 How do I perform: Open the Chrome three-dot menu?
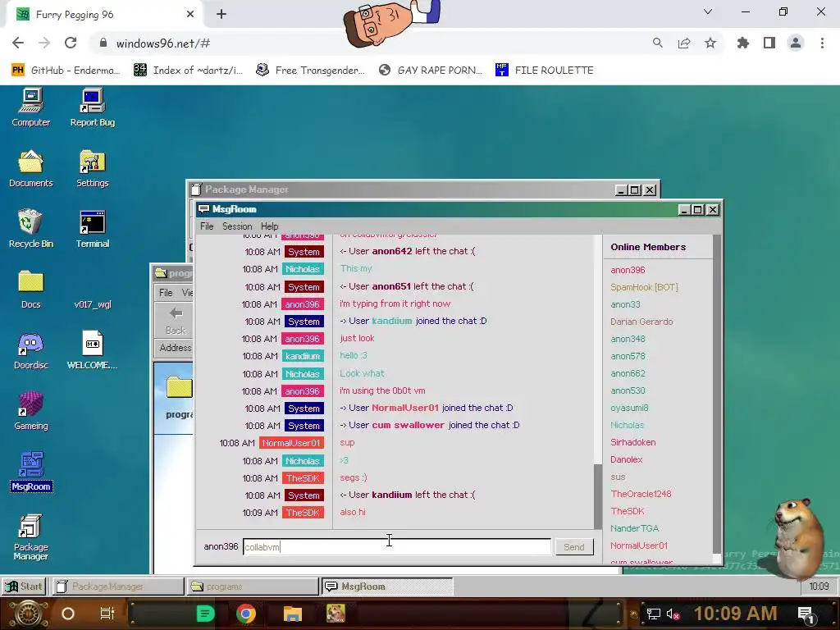click(822, 43)
